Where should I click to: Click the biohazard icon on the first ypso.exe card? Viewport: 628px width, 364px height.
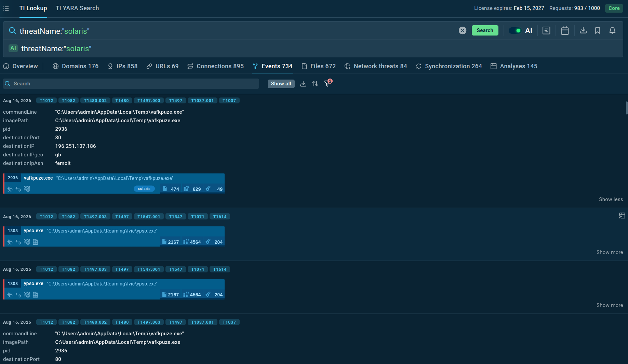click(x=10, y=242)
